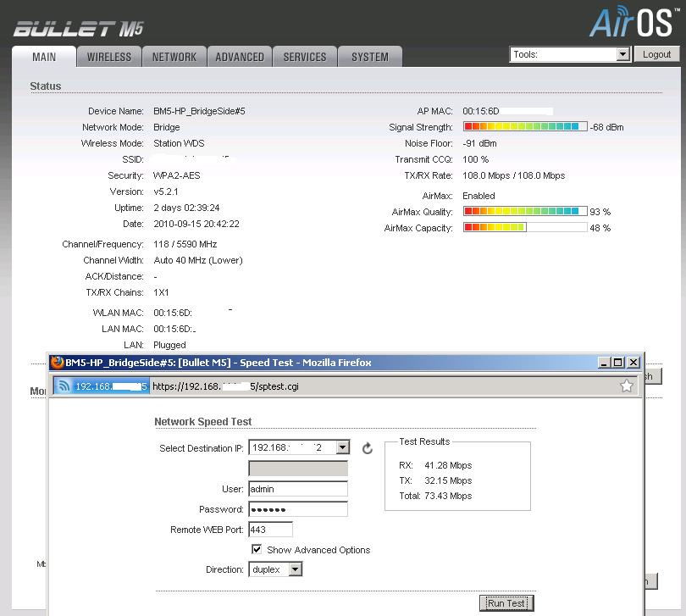
Task: Click the empty grey field below Destination IP
Action: tap(298, 468)
